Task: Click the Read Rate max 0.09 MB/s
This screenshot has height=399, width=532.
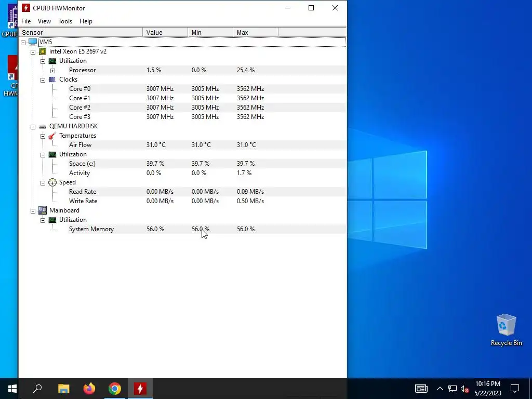Action: pyautogui.click(x=250, y=192)
